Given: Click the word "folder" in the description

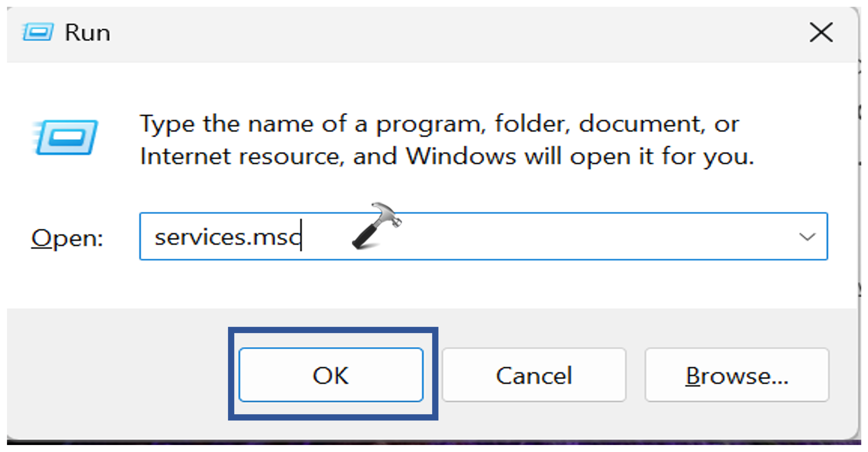Looking at the screenshot, I should click(532, 124).
